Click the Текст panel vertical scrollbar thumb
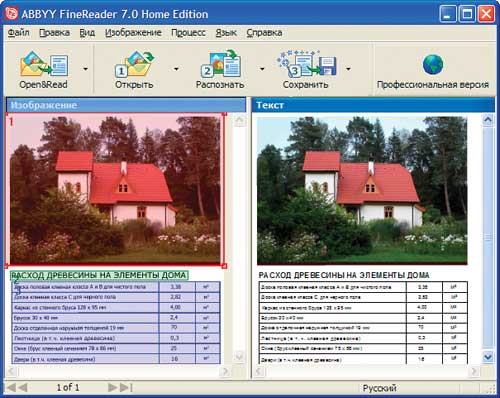The width and height of the screenshot is (500, 398). click(488, 237)
